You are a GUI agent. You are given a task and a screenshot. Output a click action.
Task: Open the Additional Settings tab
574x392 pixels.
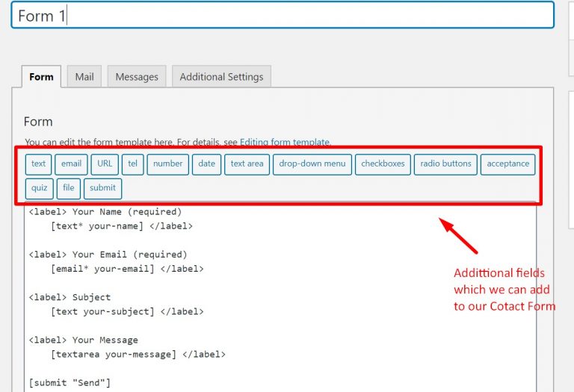pyautogui.click(x=221, y=77)
